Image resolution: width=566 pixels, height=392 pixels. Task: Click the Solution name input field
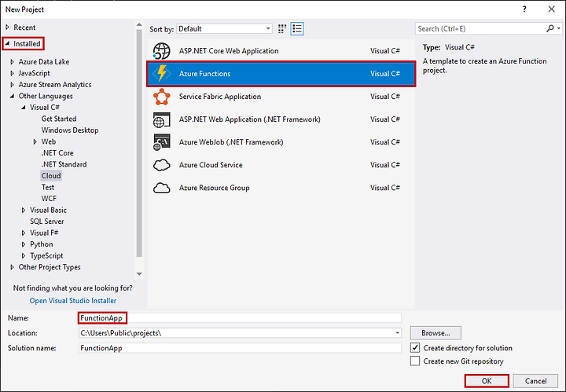240,348
